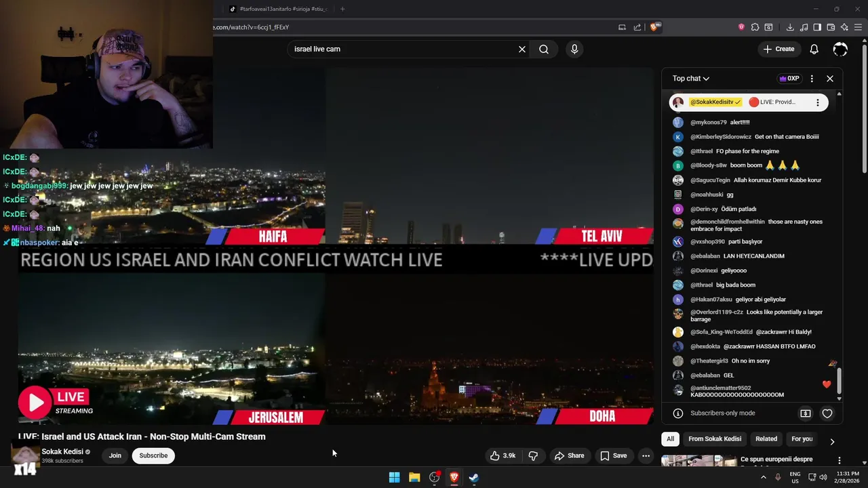Save the video to a playlist
This screenshot has height=488, width=868.
613,455
